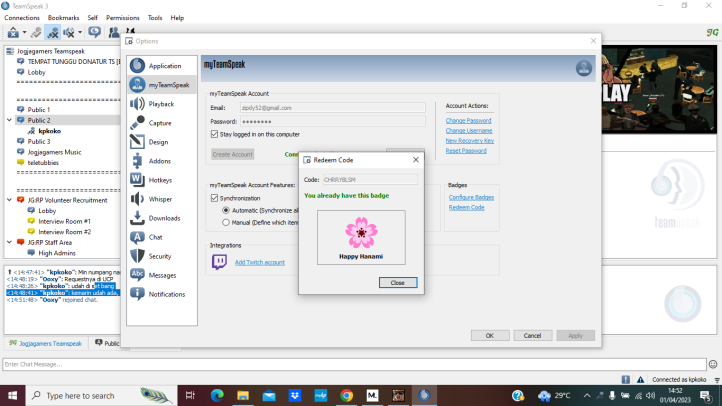Open the Self menu
Viewport: 722px width, 406px height.
(93, 17)
